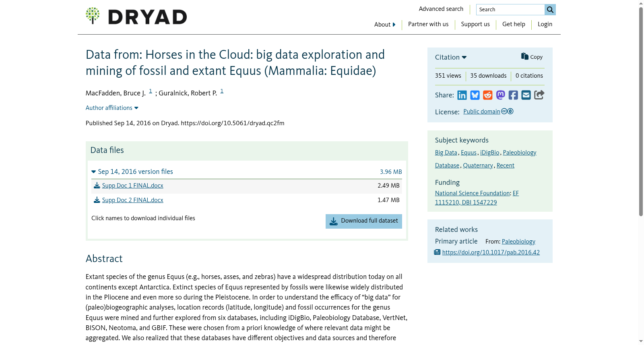Share dataset on LinkedIn

[462, 95]
